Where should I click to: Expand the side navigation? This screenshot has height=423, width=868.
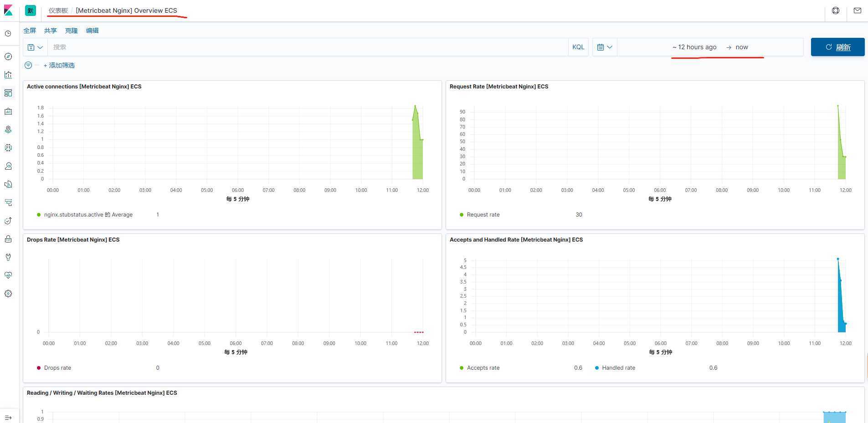tap(8, 418)
